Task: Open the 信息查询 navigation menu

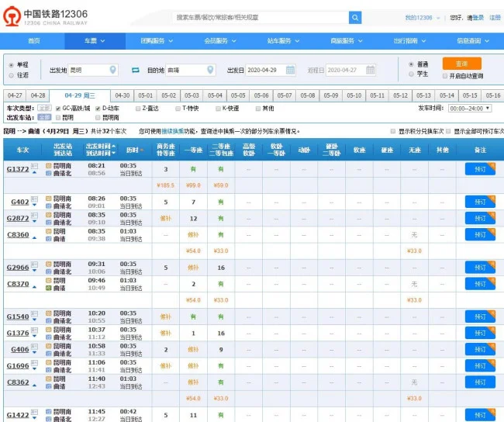Action: 473,41
